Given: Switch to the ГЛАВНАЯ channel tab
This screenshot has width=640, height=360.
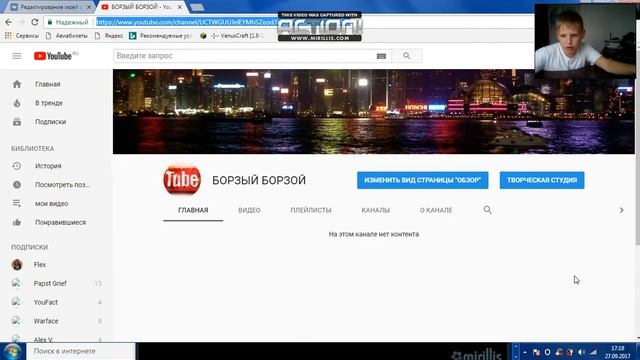Looking at the screenshot, I should click(x=193, y=210).
